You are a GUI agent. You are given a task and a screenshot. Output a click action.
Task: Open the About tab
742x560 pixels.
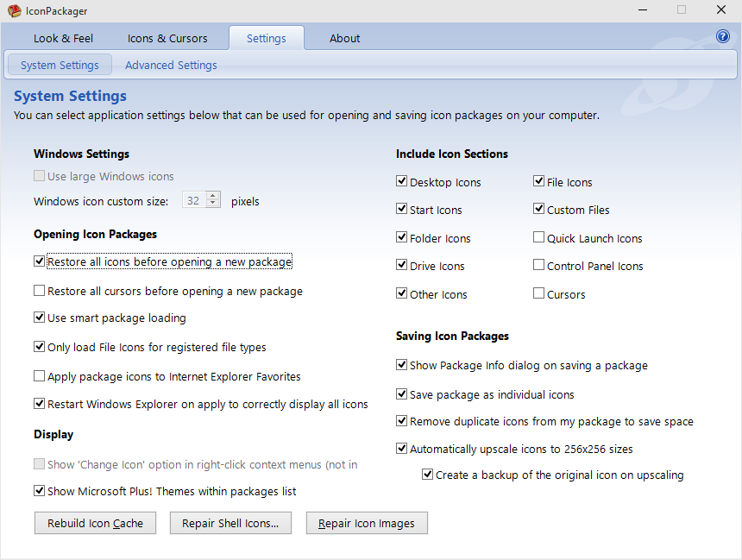pyautogui.click(x=344, y=38)
